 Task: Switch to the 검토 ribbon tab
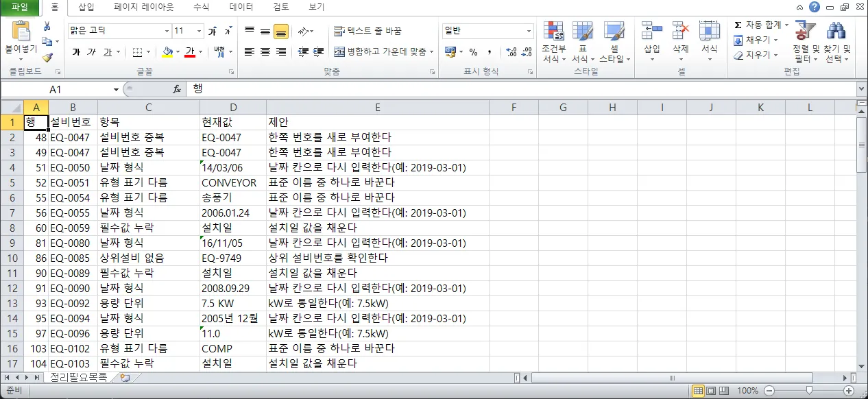[281, 7]
